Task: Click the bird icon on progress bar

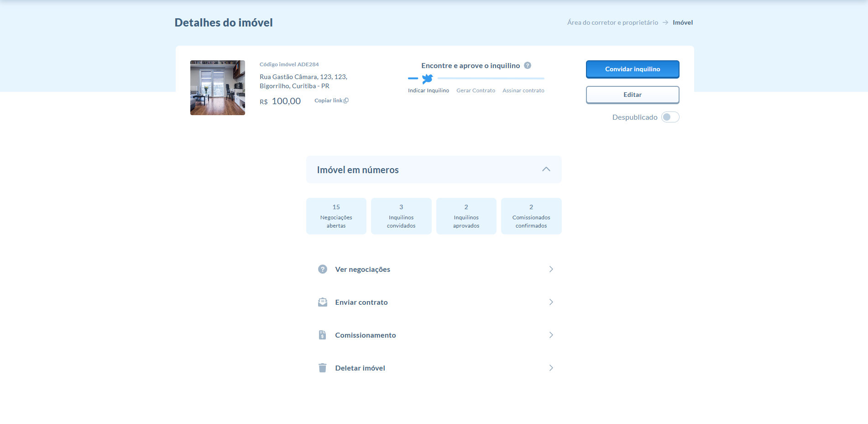Action: click(x=428, y=79)
